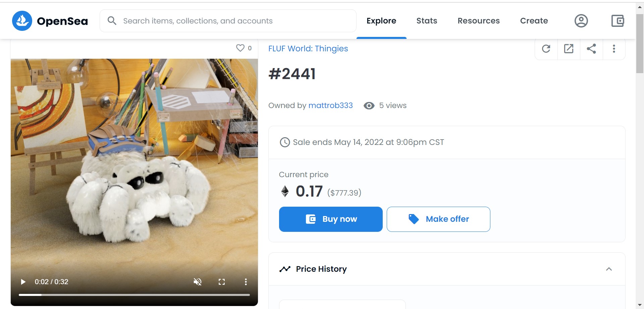Toggle fullscreen on the video
Screen dimensions: 644x309
point(222,282)
